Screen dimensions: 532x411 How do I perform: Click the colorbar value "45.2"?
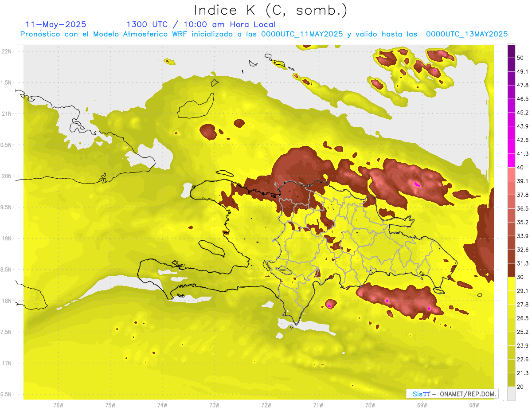pos(522,113)
